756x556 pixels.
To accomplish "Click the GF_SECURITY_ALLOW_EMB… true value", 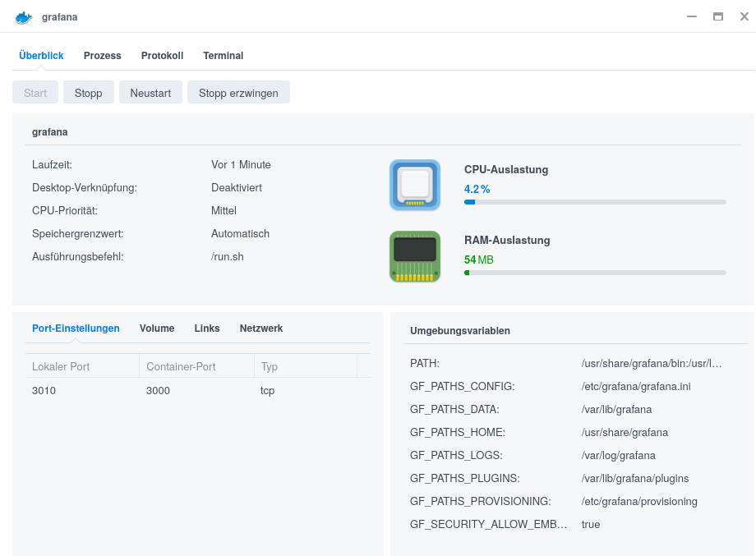I will [x=591, y=524].
